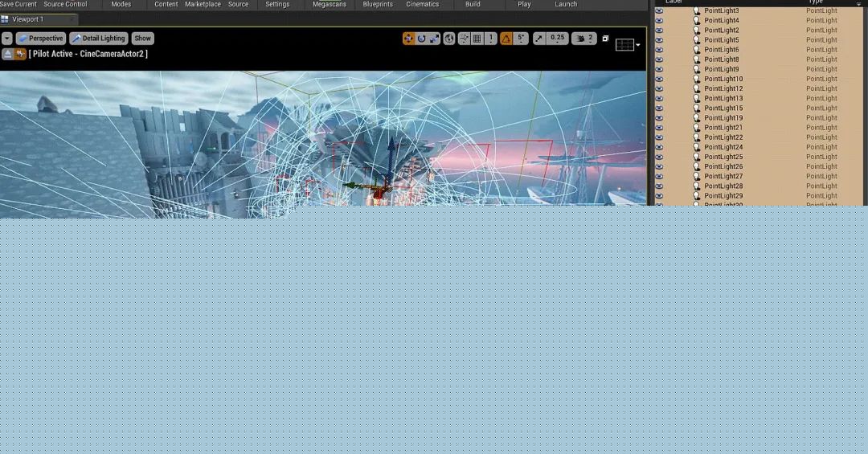868x454 pixels.
Task: Toggle world/local coordinate system globe icon
Action: [449, 39]
